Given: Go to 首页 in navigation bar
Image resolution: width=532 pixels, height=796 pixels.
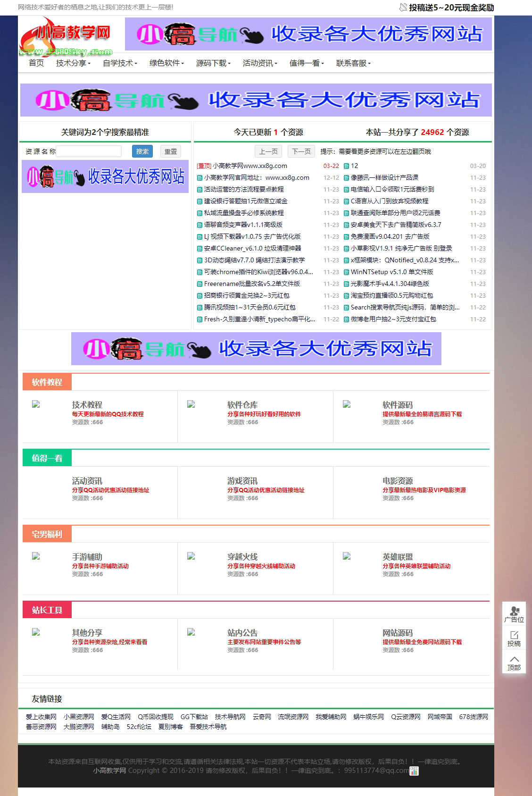Looking at the screenshot, I should point(36,63).
